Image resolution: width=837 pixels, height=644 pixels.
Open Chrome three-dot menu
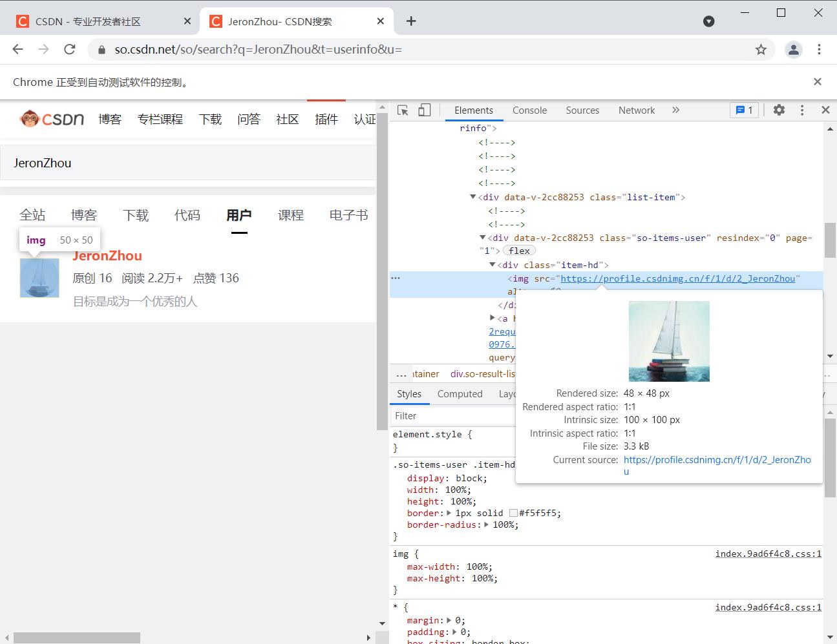[819, 49]
